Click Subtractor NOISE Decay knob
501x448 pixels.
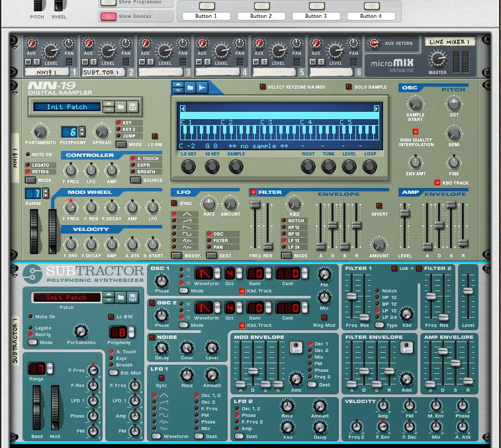coord(161,347)
